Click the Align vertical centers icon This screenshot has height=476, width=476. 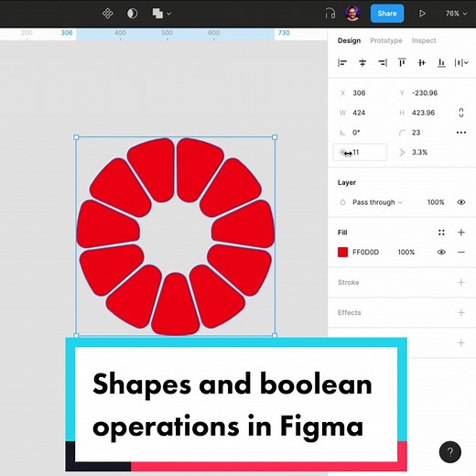coord(422,63)
